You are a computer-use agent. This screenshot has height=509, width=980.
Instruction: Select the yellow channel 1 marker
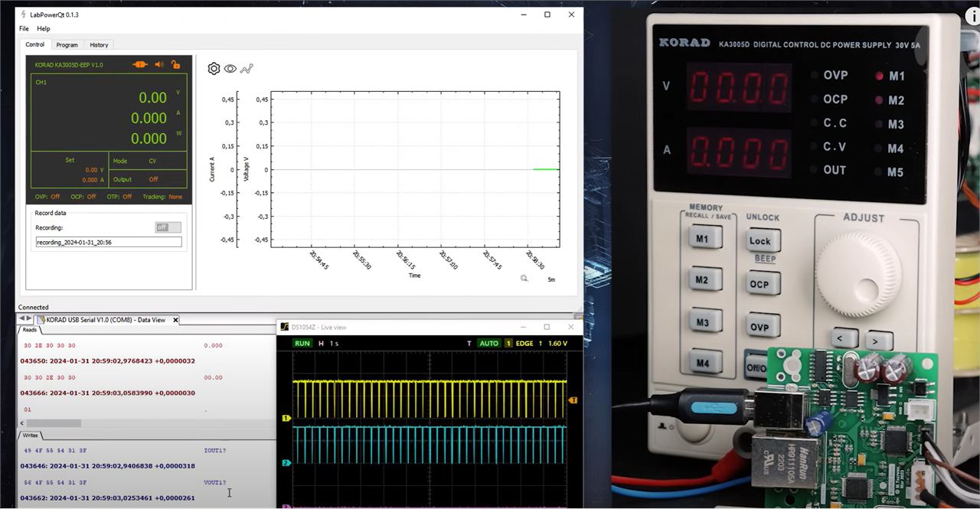pyautogui.click(x=286, y=419)
